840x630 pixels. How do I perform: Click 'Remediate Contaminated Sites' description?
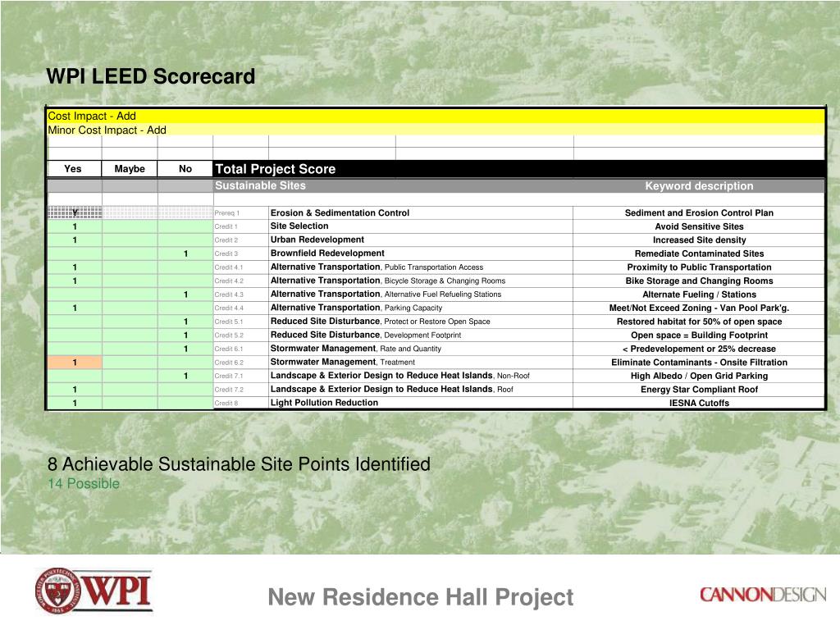(699, 253)
